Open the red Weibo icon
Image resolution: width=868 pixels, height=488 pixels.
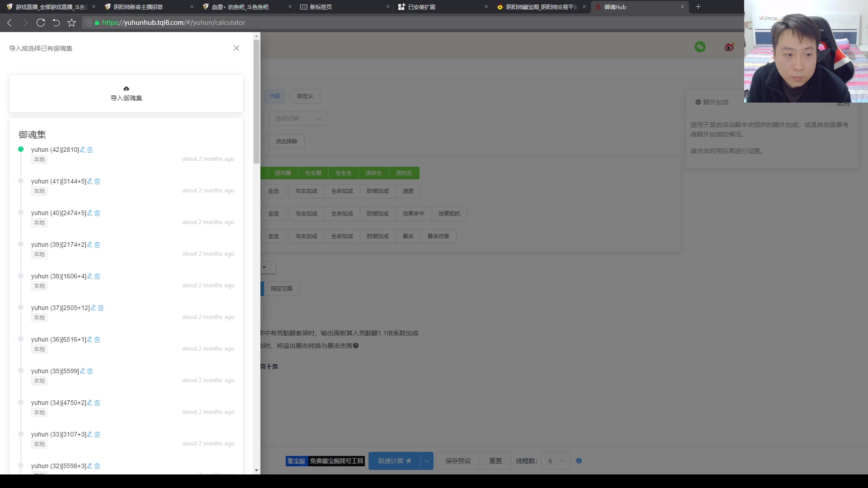point(729,47)
